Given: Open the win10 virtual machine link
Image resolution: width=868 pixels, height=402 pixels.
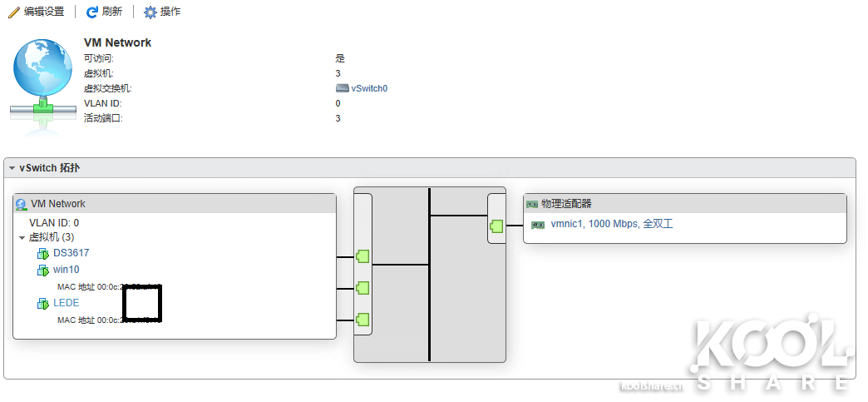Looking at the screenshot, I should (x=67, y=270).
